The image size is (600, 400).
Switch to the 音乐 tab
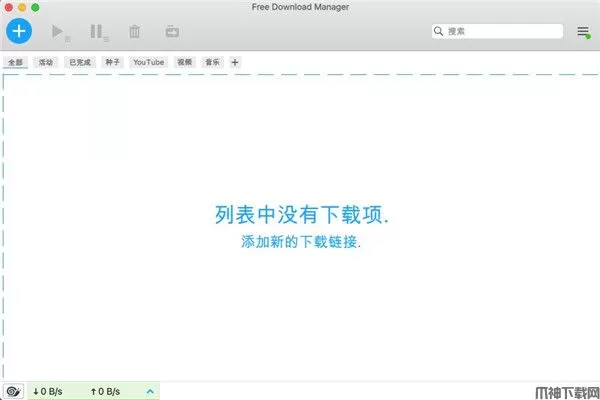click(212, 62)
